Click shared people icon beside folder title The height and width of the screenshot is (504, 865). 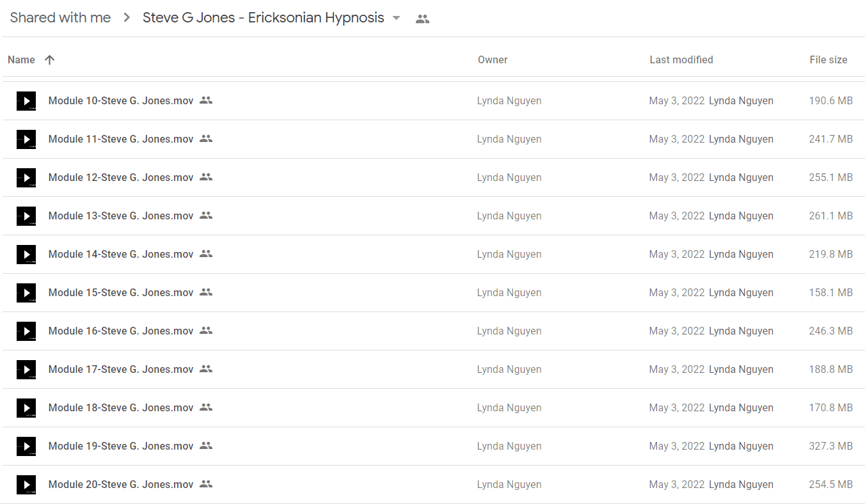pos(422,19)
